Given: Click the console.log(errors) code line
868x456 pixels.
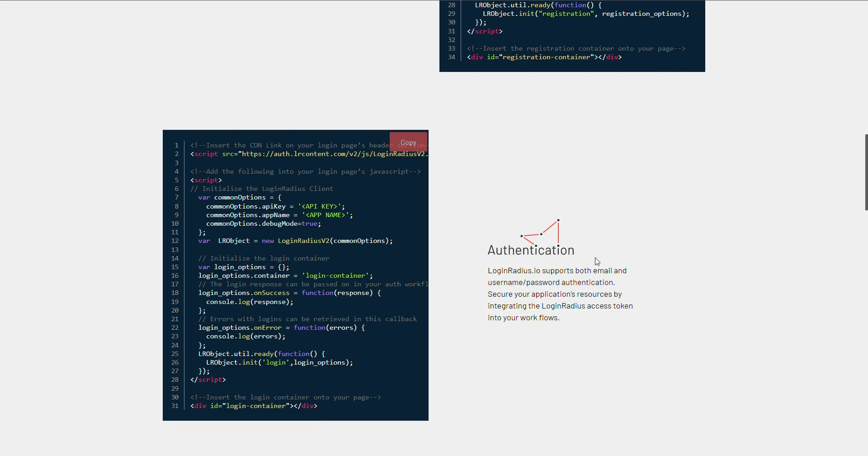Looking at the screenshot, I should (245, 336).
